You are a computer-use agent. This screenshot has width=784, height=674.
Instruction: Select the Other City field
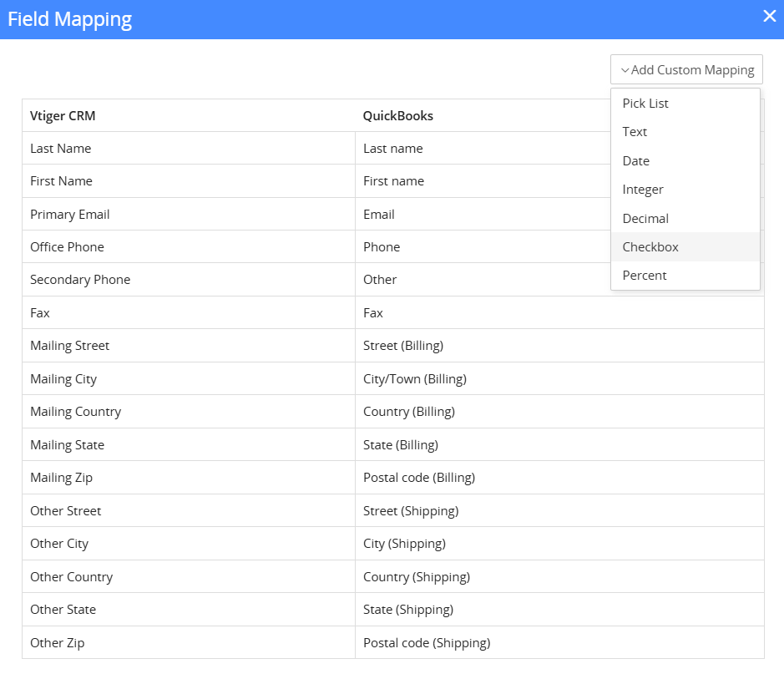click(189, 544)
